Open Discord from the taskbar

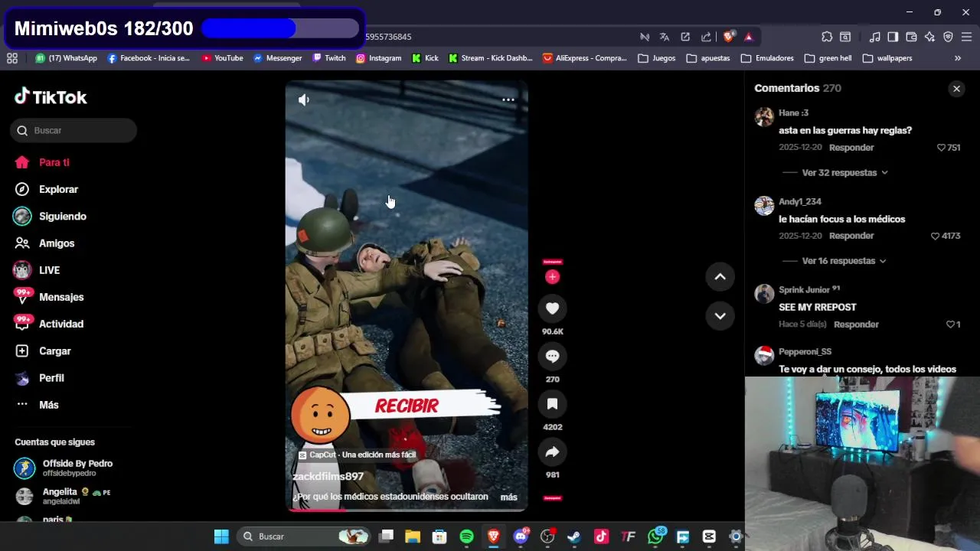tap(521, 536)
